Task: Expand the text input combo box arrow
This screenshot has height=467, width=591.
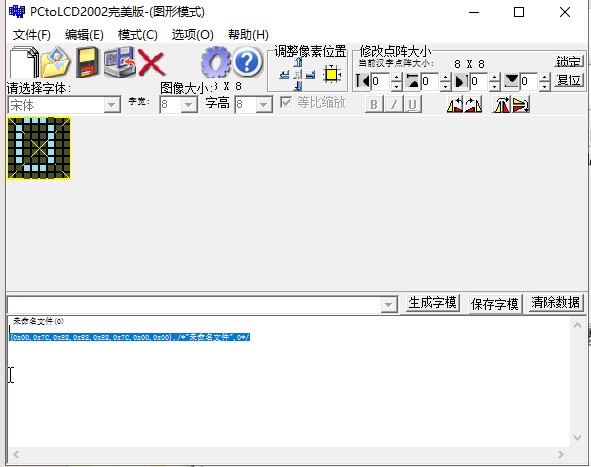Action: [389, 305]
